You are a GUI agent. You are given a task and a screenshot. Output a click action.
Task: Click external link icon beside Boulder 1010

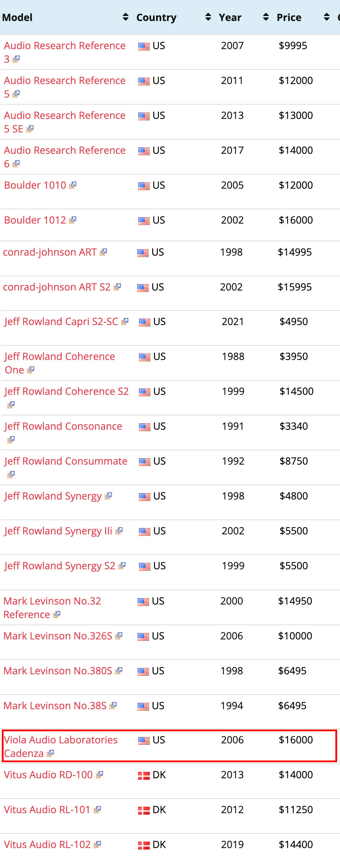[x=73, y=185]
